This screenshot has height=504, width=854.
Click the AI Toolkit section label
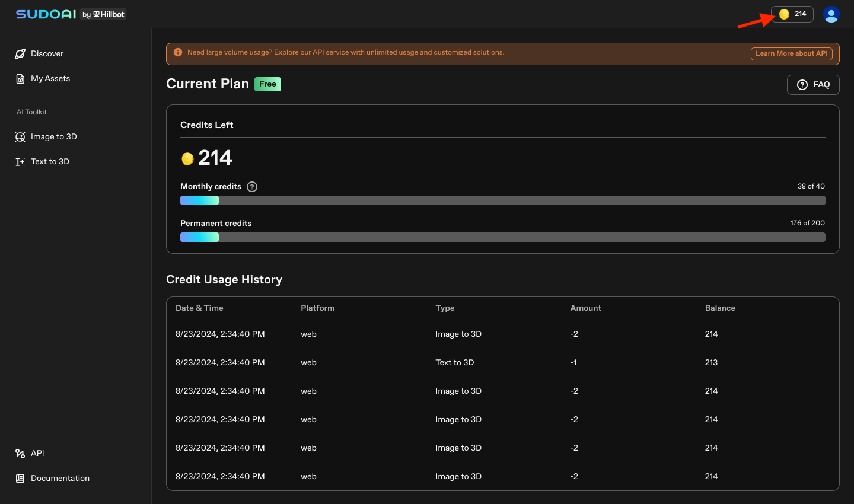31,112
